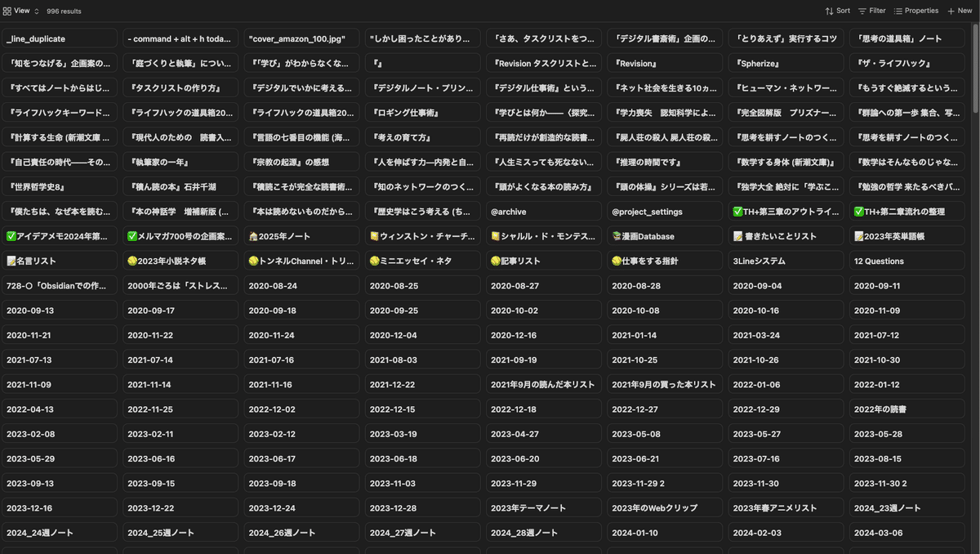Click the Sort arrows icon
Viewport: 980px width, 554px height.
(829, 11)
